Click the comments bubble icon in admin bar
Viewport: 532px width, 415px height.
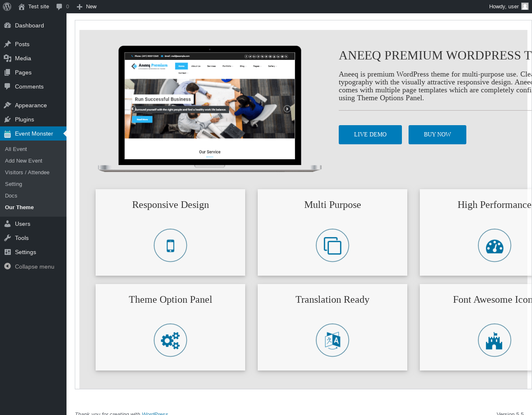click(59, 7)
